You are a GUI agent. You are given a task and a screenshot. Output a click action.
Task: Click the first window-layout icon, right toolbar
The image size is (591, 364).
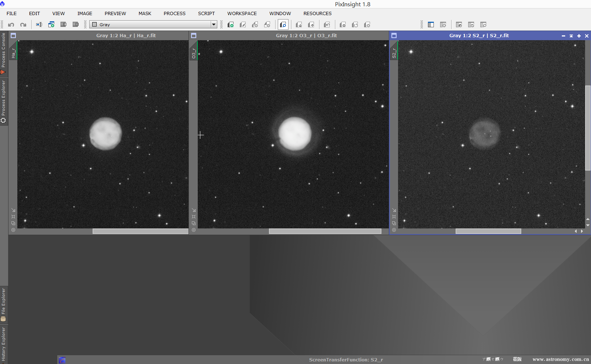431,25
